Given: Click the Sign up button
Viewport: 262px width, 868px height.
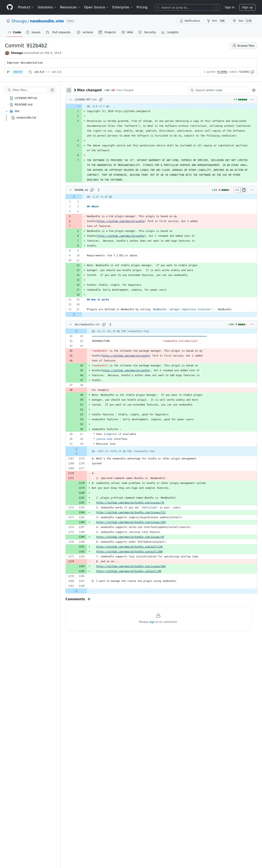Looking at the screenshot, I should [x=247, y=7].
